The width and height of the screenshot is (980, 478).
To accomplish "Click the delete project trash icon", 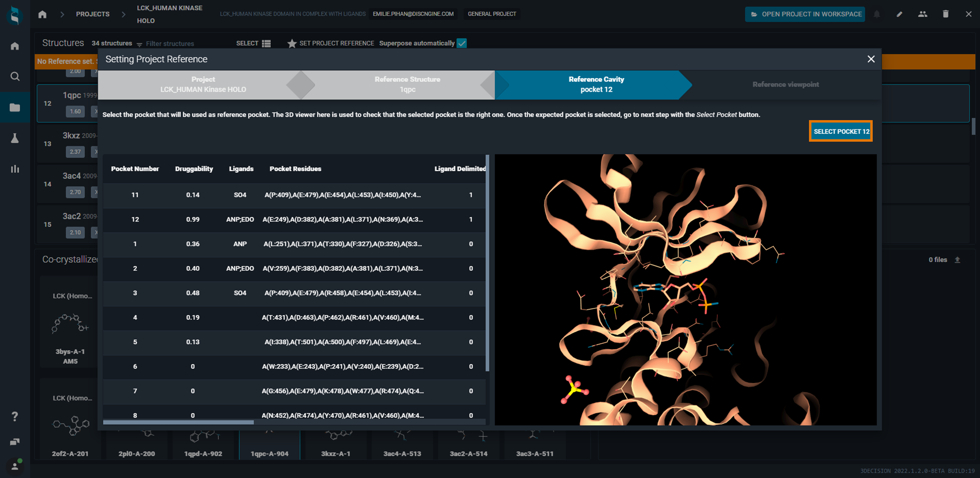I will (946, 14).
